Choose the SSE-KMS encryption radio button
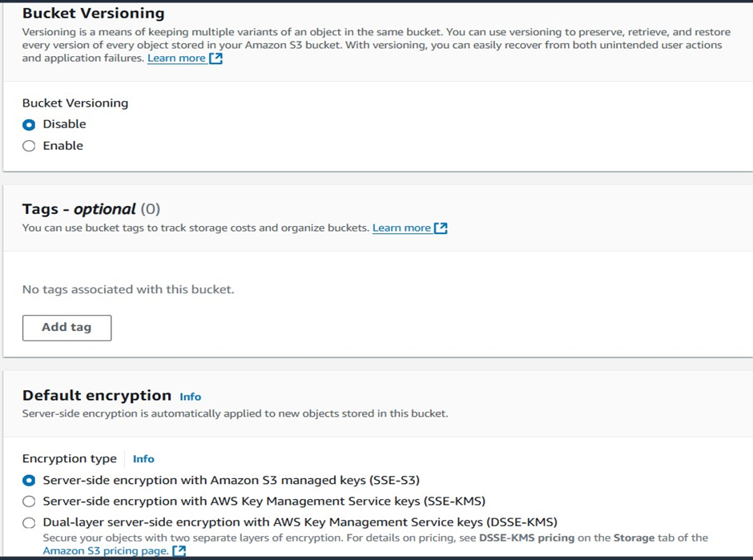The image size is (753, 560). pos(29,502)
